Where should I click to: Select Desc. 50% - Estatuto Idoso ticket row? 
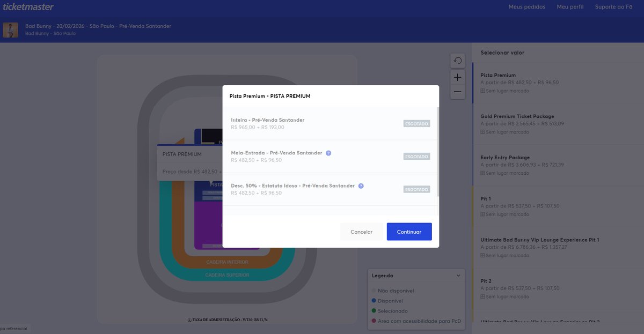[330, 189]
